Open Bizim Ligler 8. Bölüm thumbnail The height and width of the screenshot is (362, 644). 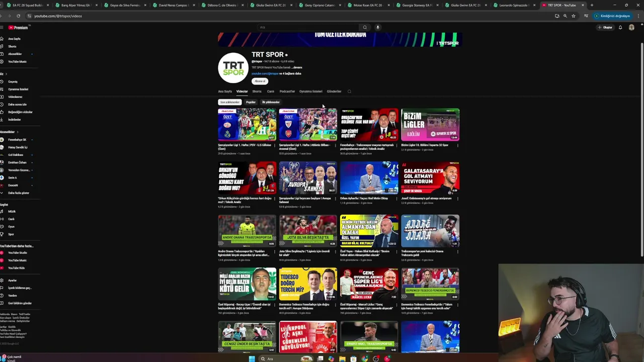coord(430,124)
